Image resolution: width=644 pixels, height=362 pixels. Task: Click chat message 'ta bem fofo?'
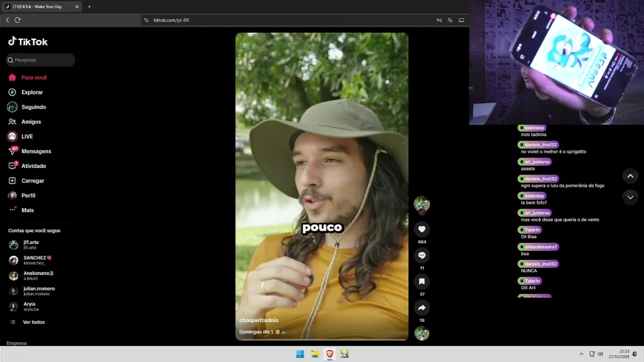pyautogui.click(x=534, y=203)
